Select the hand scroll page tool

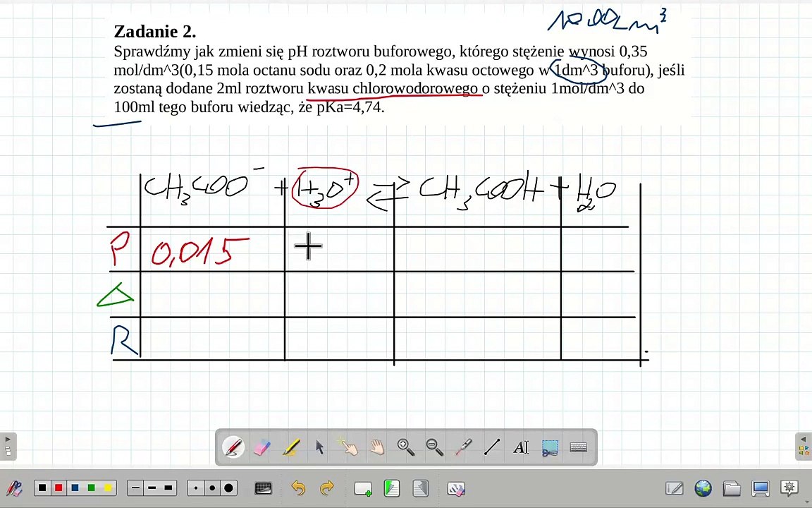377,447
